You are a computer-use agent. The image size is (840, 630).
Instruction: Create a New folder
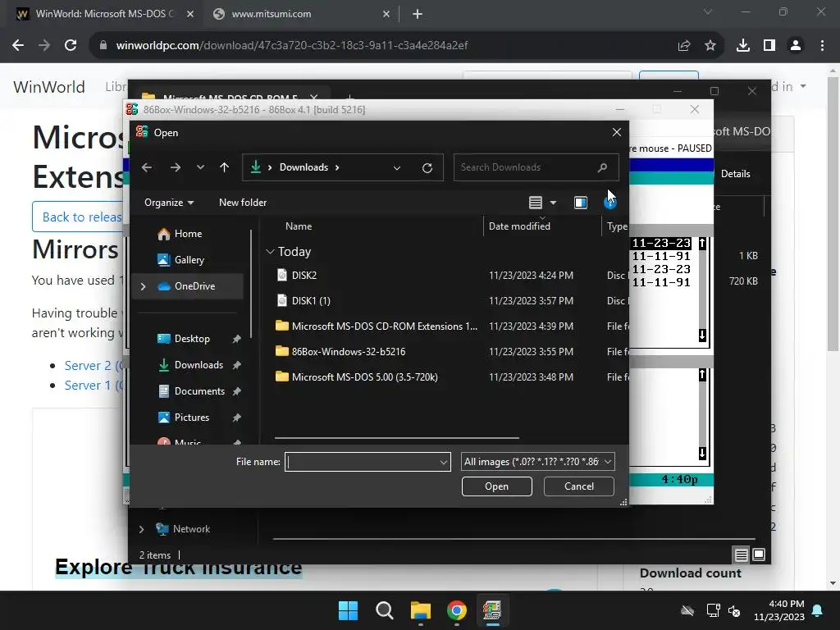[243, 203]
